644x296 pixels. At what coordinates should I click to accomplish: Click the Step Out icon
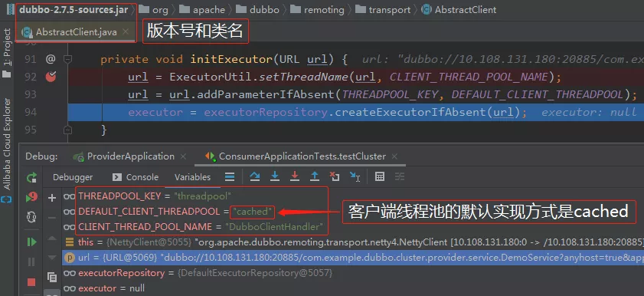click(315, 177)
